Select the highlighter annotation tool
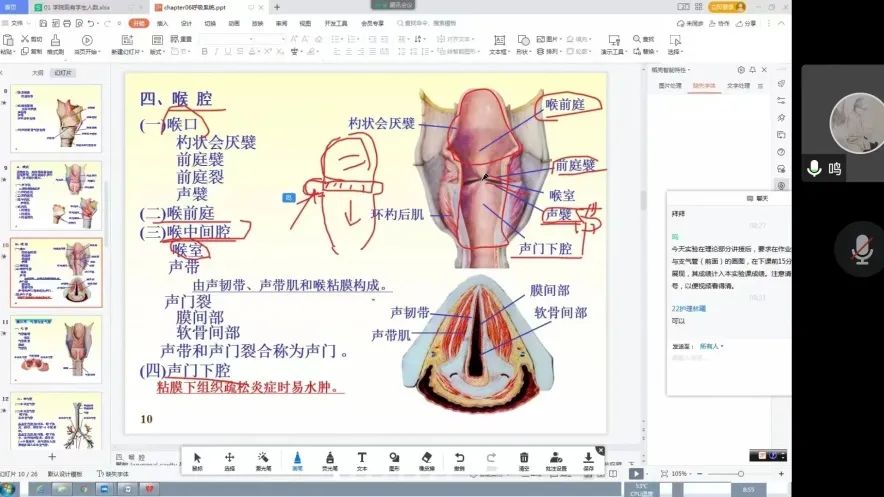884x497 pixels. (330, 460)
